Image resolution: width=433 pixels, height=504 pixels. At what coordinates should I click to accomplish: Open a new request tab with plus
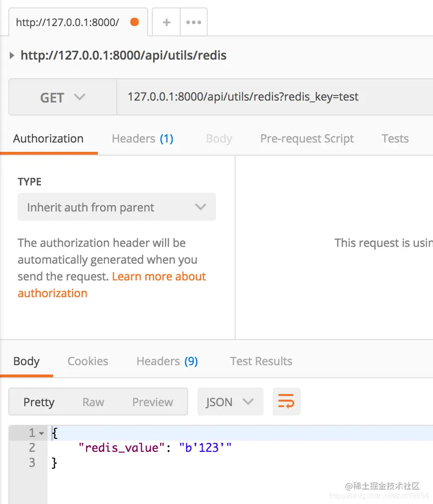coord(166,22)
